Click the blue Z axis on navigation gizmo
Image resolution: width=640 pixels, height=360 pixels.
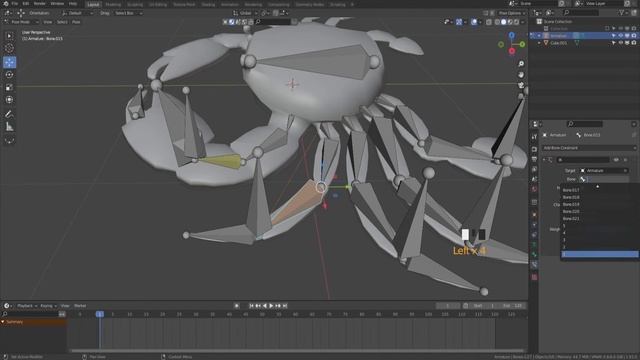tap(511, 36)
